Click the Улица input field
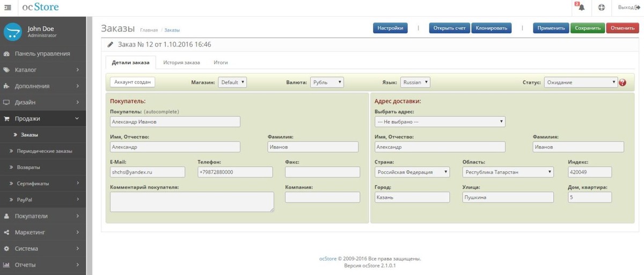This screenshot has width=644, height=275. tap(508, 197)
